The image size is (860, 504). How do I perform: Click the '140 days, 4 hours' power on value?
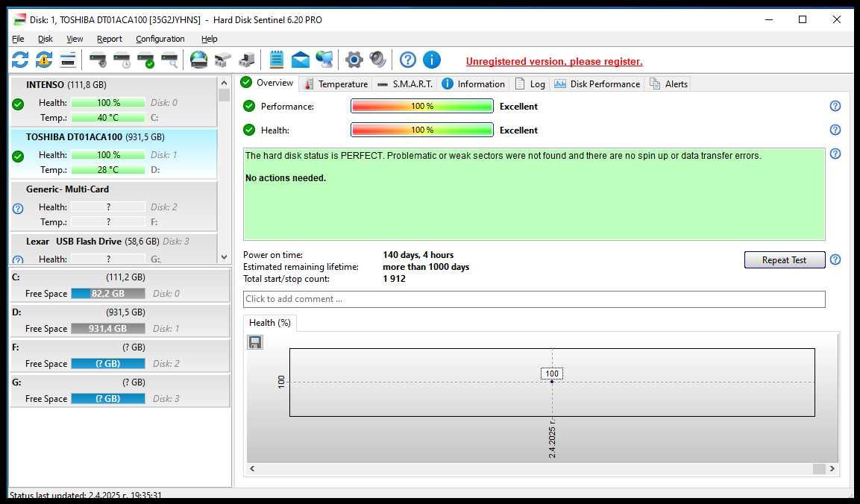pos(418,255)
